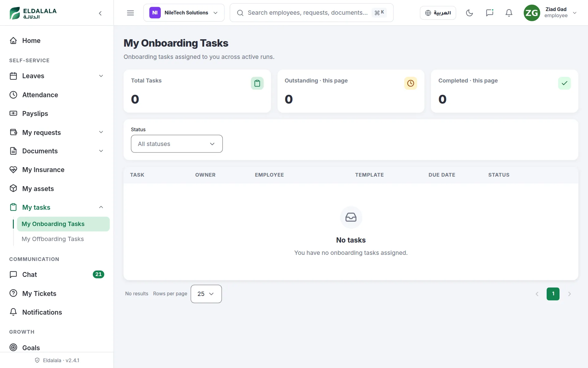The height and width of the screenshot is (368, 588).
Task: Open My assets
Action: click(57, 189)
